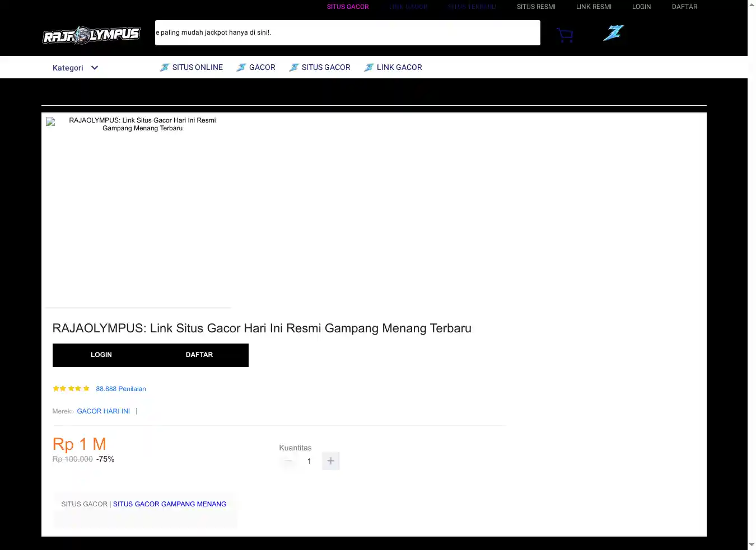
Task: Click the RajaOlympus logo
Action: 91,35
